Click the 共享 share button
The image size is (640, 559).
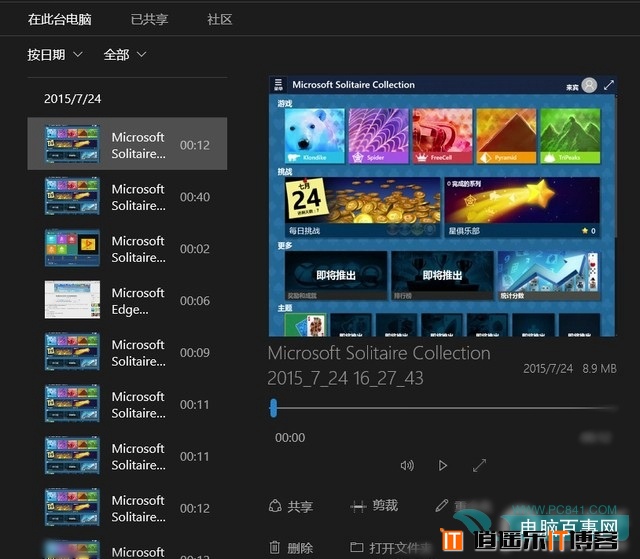click(x=291, y=506)
